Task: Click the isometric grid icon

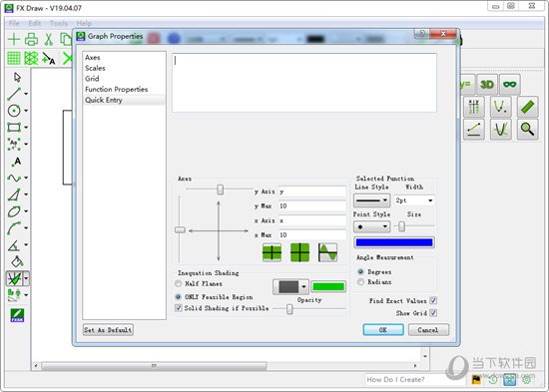Action: [x=31, y=58]
